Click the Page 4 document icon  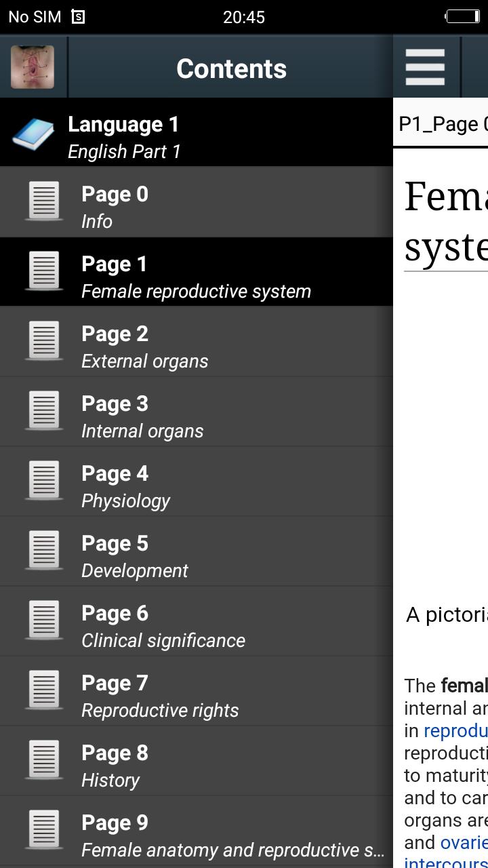pos(44,481)
